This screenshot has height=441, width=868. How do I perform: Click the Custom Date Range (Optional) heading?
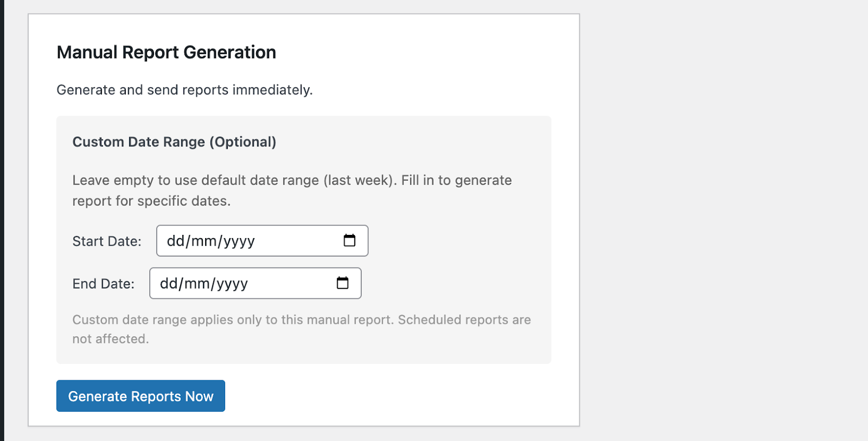(x=174, y=142)
